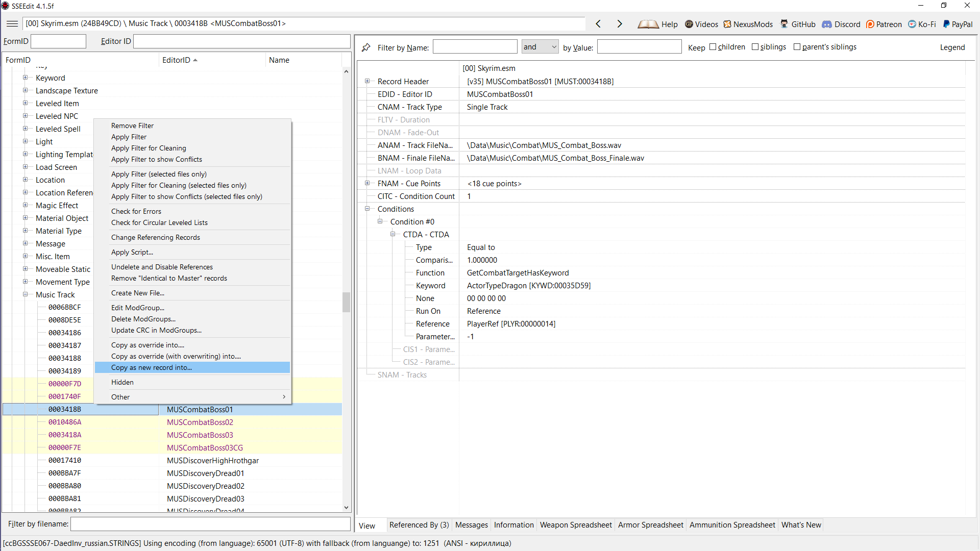Choose Undelete and Disable References

pyautogui.click(x=192, y=267)
